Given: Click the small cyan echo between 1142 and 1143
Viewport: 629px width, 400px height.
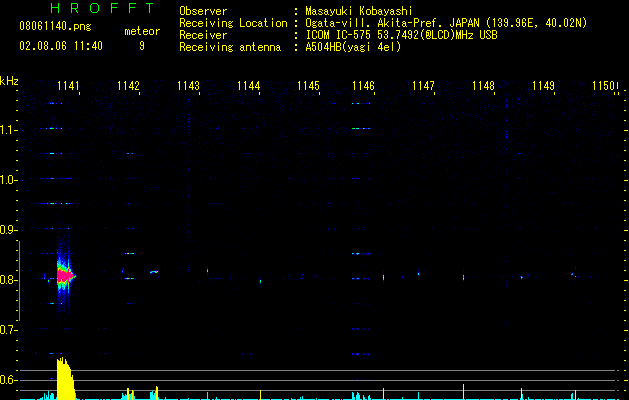Looking at the screenshot, I should pyautogui.click(x=154, y=272).
